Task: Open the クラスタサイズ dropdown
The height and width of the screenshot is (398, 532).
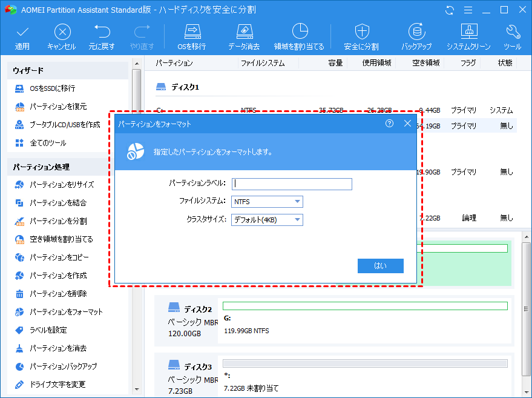Action: [x=267, y=220]
